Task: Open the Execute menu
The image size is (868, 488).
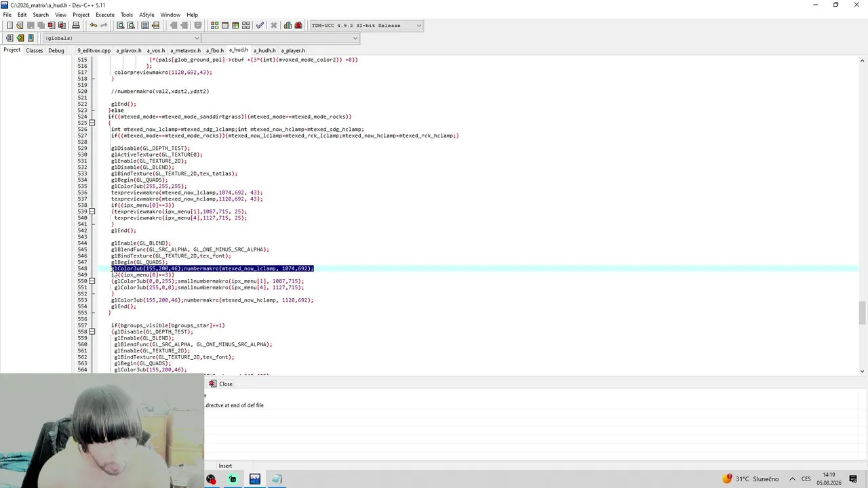Action: [105, 15]
